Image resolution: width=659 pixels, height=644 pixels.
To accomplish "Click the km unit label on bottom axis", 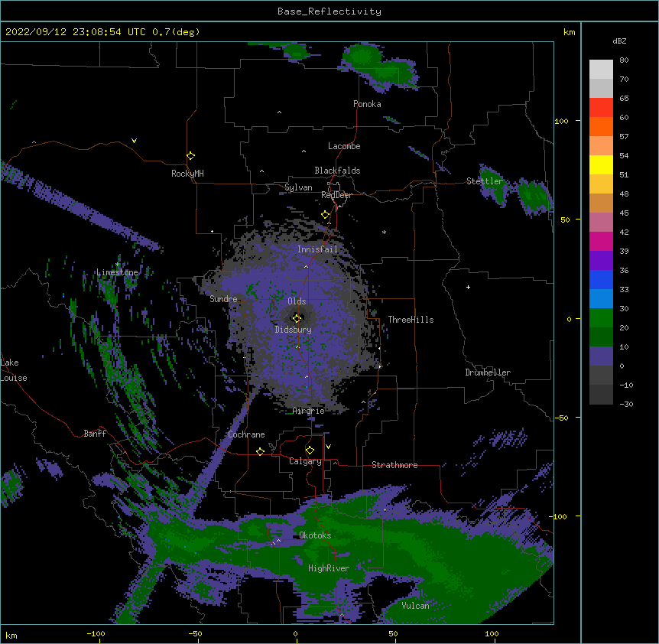I will [x=11, y=636].
